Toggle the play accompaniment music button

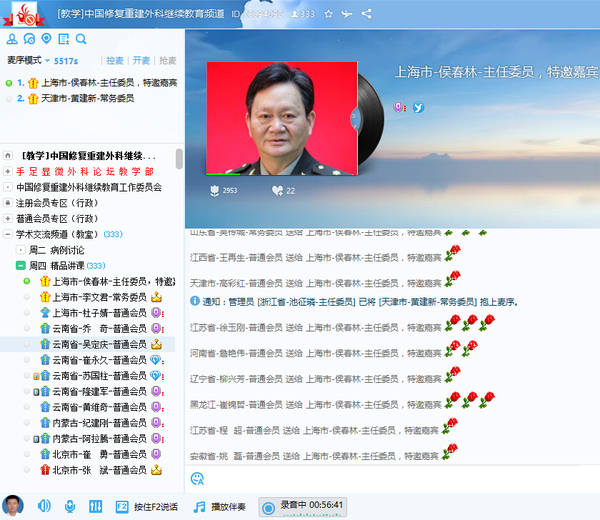coord(223,506)
